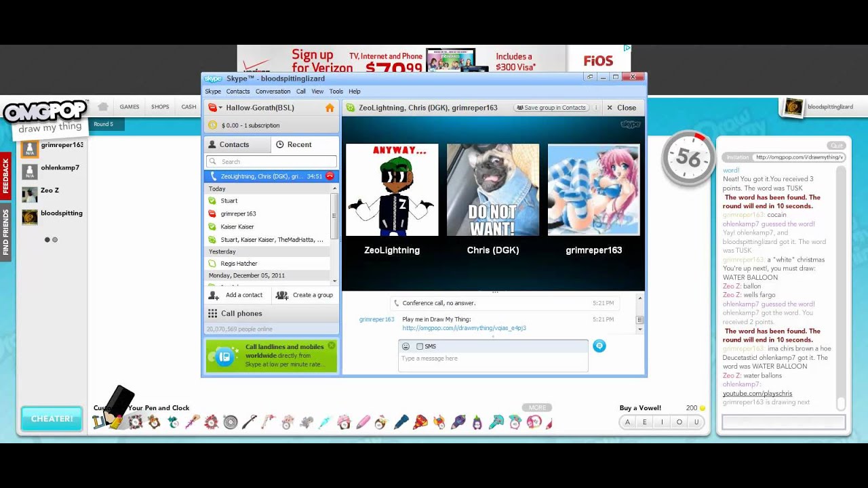The width and height of the screenshot is (868, 488).
Task: Click the Chris (DGK) pug video thumbnail
Action: (493, 190)
